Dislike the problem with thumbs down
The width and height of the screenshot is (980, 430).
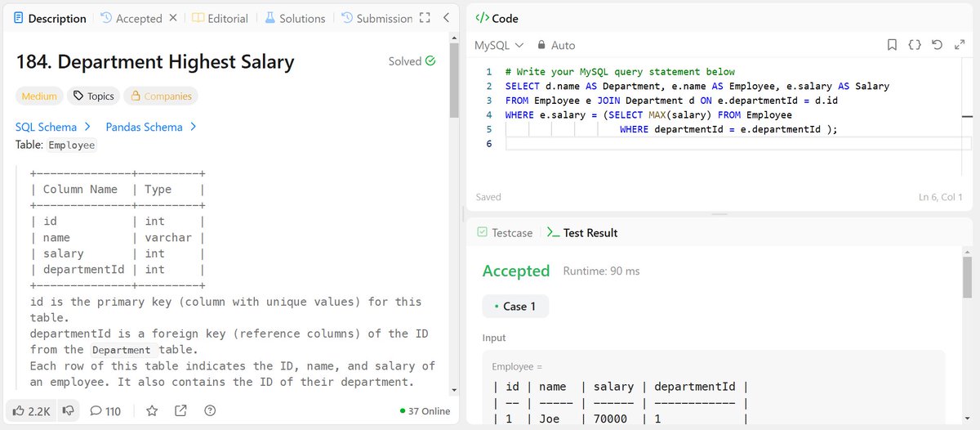(69, 410)
